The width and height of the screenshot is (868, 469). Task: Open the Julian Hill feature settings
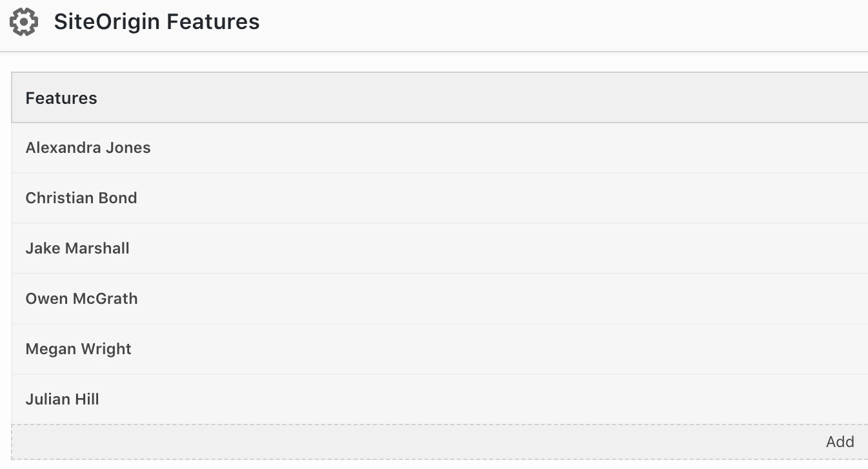(62, 399)
